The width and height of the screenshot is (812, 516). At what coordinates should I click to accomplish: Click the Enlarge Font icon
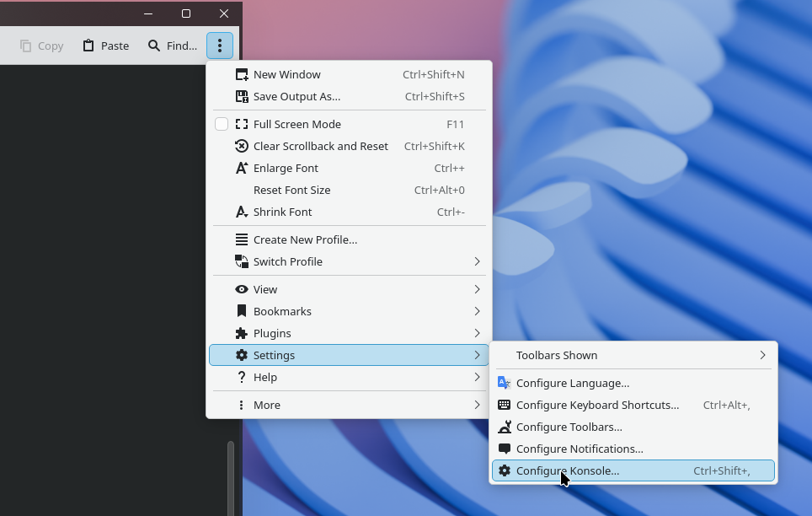point(241,168)
